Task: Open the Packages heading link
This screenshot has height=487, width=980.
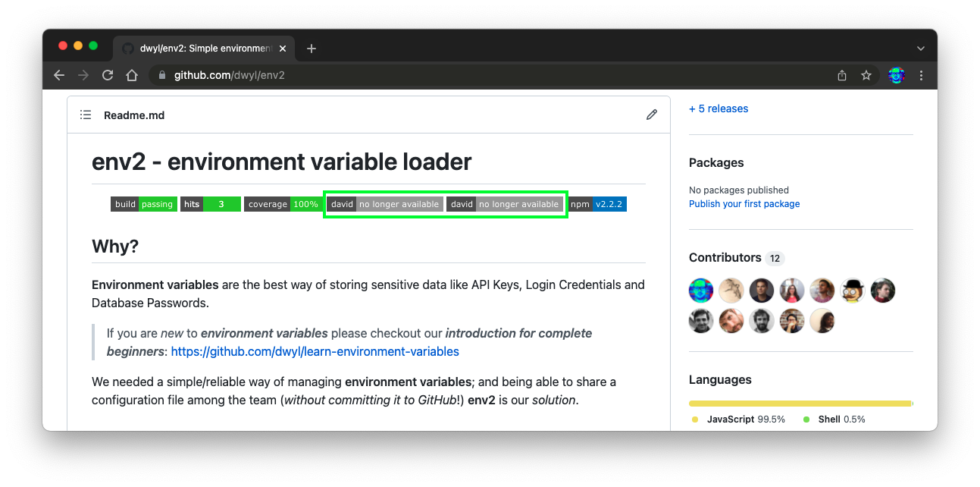Action: coord(716,162)
